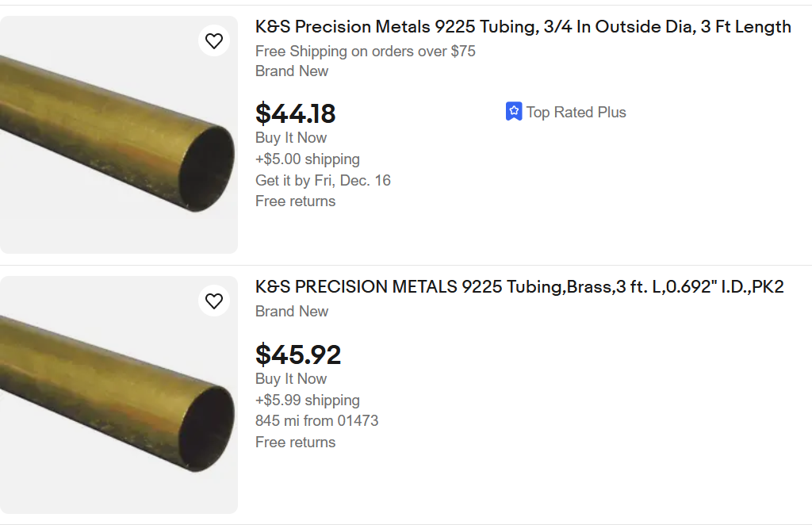Click the +$5.99 shipping text
The image size is (812, 525).
coord(308,400)
